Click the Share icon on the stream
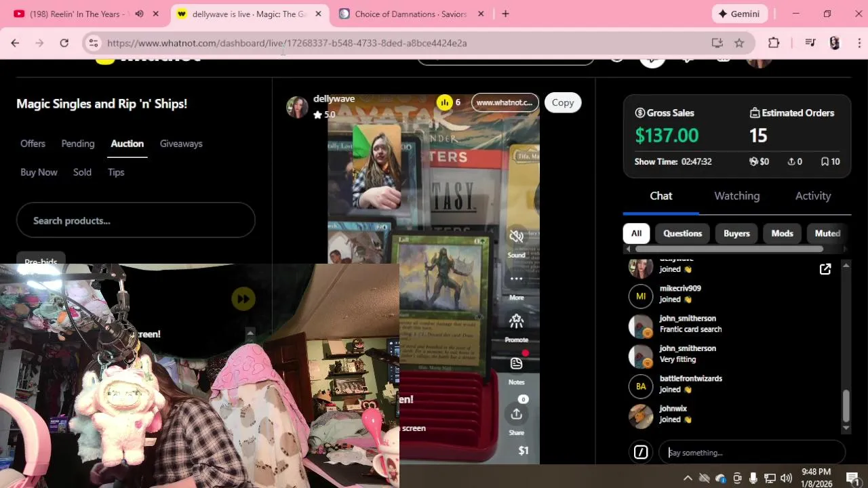The width and height of the screenshot is (868, 488). pyautogui.click(x=516, y=413)
